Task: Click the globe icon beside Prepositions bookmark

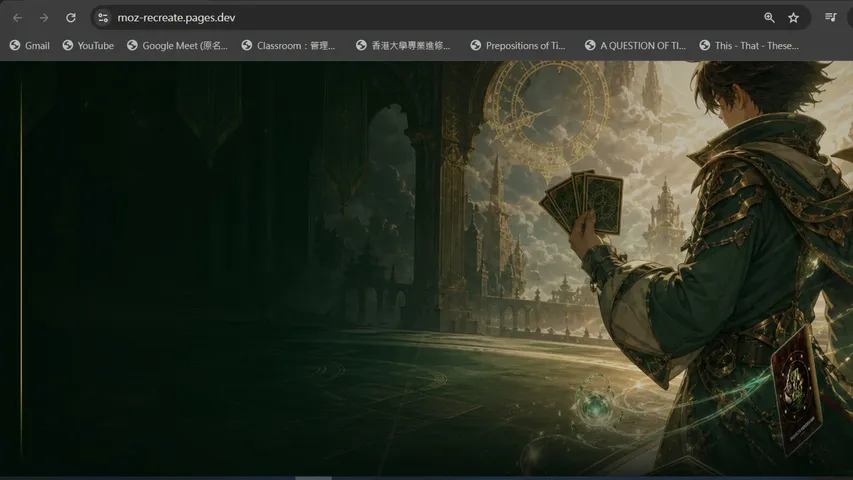Action: coord(476,46)
